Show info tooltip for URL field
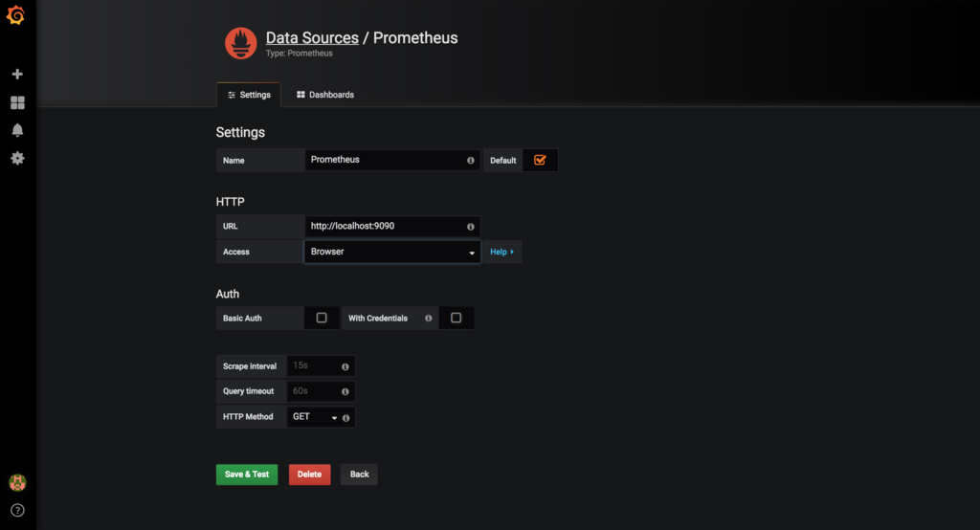Image resolution: width=980 pixels, height=530 pixels. 471,227
